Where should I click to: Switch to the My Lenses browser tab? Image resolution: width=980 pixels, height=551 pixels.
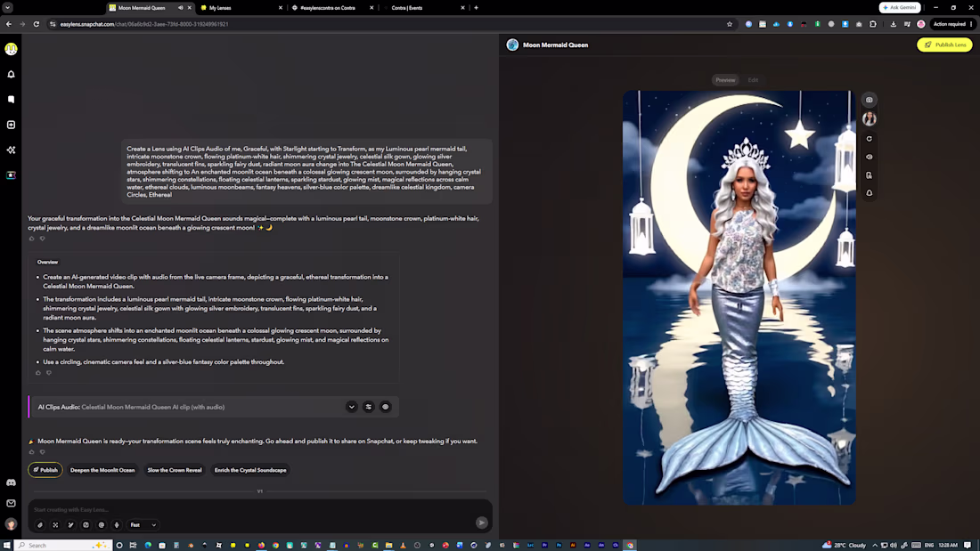tap(241, 8)
